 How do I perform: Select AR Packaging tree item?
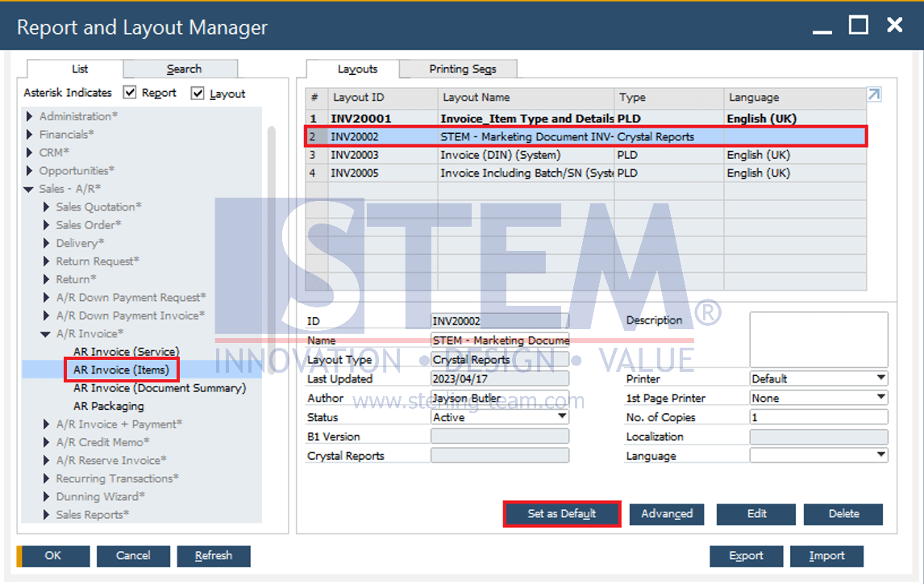(108, 407)
